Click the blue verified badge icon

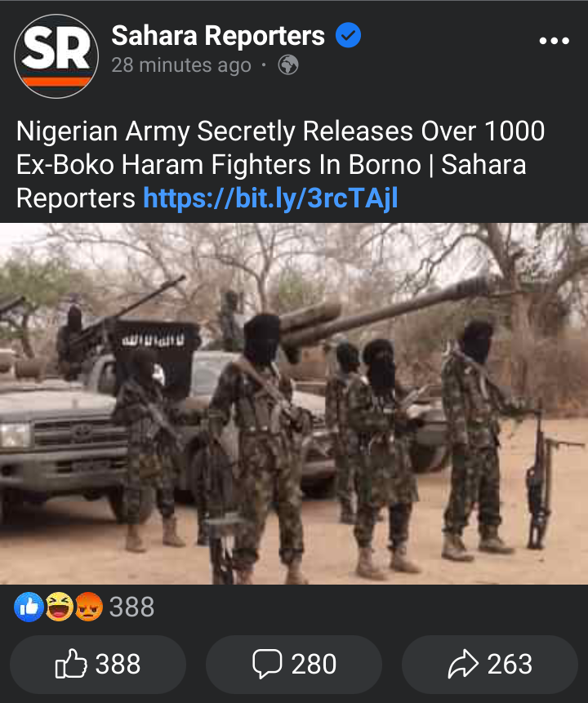pos(349,35)
